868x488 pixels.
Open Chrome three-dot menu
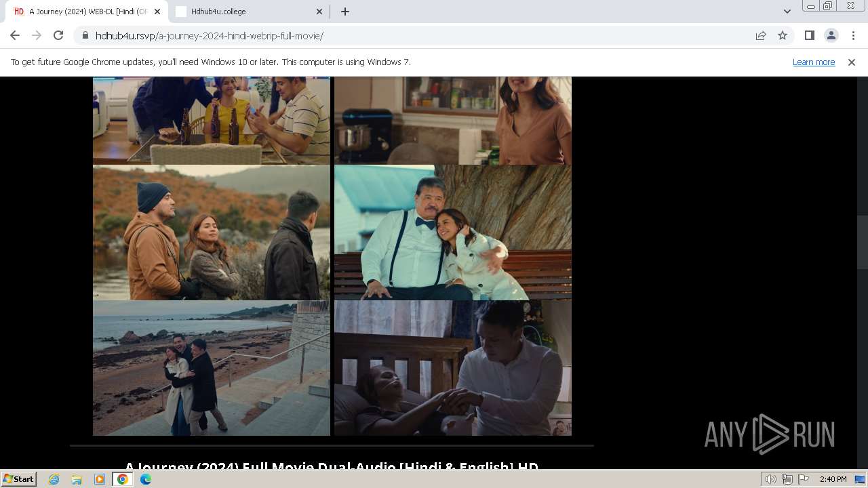click(853, 35)
